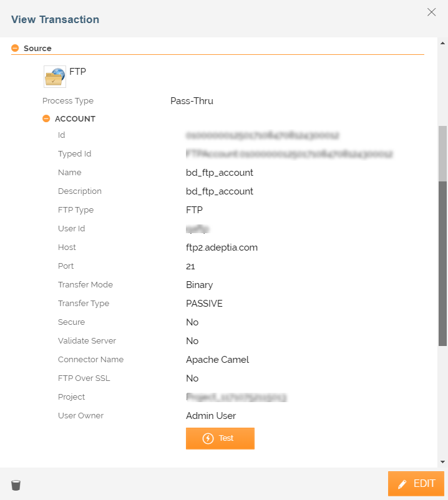This screenshot has width=448, height=500.
Task: Click the trash delete icon
Action: coord(16,485)
